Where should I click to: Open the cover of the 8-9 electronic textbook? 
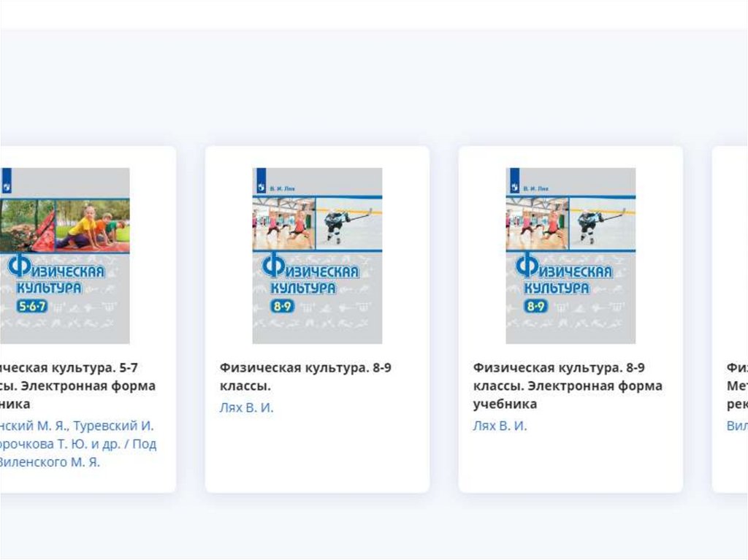click(x=570, y=256)
